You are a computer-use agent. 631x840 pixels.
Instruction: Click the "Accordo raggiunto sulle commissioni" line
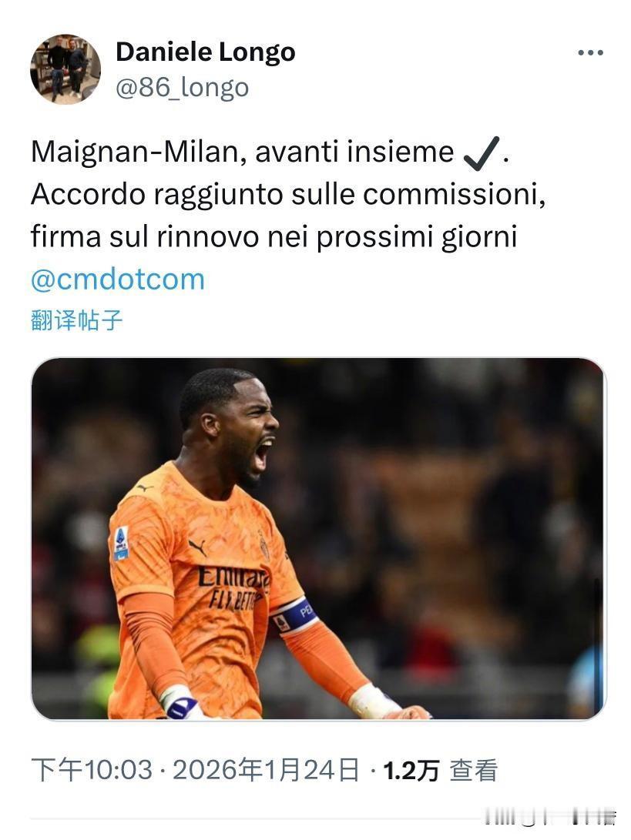(x=288, y=194)
